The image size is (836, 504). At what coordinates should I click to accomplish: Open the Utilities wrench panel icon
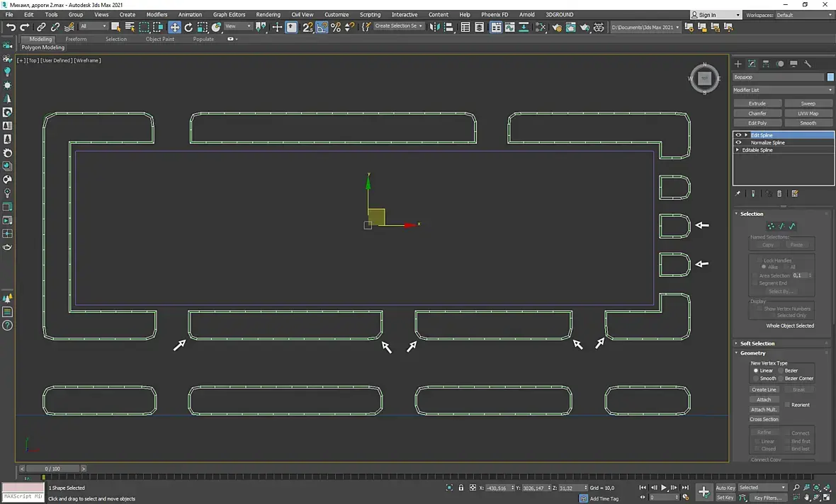[807, 64]
